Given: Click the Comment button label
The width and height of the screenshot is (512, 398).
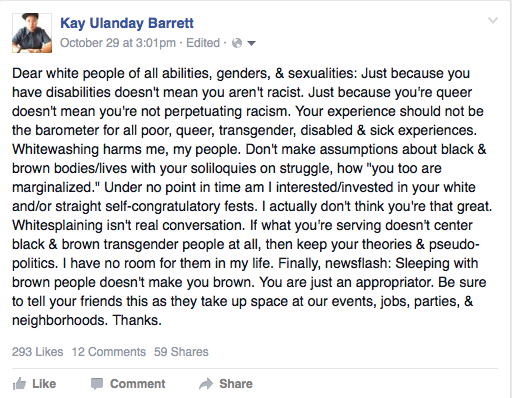Looking at the screenshot, I should tap(138, 384).
